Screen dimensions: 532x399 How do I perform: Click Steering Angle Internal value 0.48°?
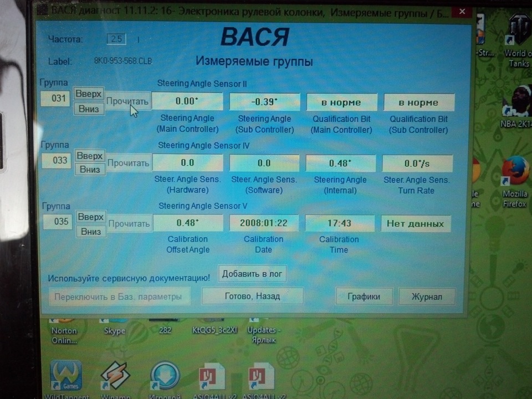click(x=340, y=163)
